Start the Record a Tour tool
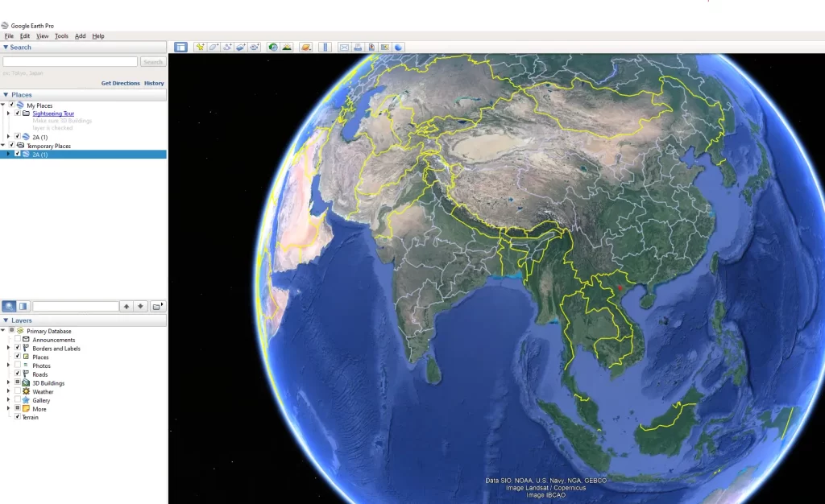 [255, 48]
